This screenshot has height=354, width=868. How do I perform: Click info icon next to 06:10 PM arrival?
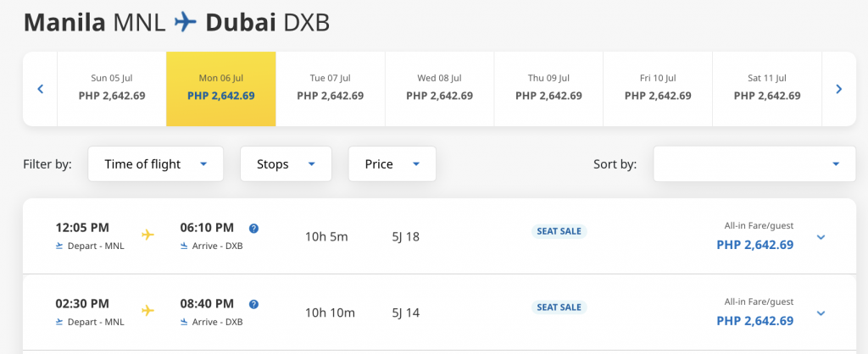[253, 228]
